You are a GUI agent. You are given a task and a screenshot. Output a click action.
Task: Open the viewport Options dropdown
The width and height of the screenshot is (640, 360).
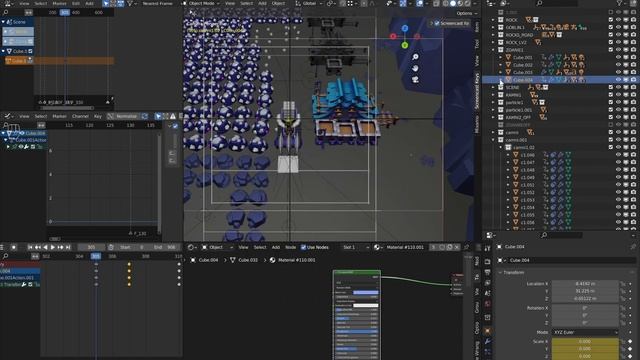click(x=467, y=13)
